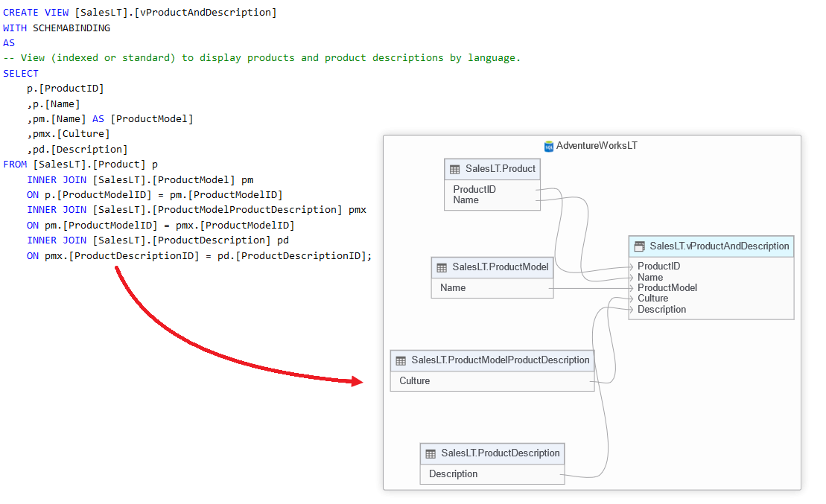Click the SalesLT.ProductDescription table icon
Screen dimensions: 826x504
pyautogui.click(x=431, y=453)
